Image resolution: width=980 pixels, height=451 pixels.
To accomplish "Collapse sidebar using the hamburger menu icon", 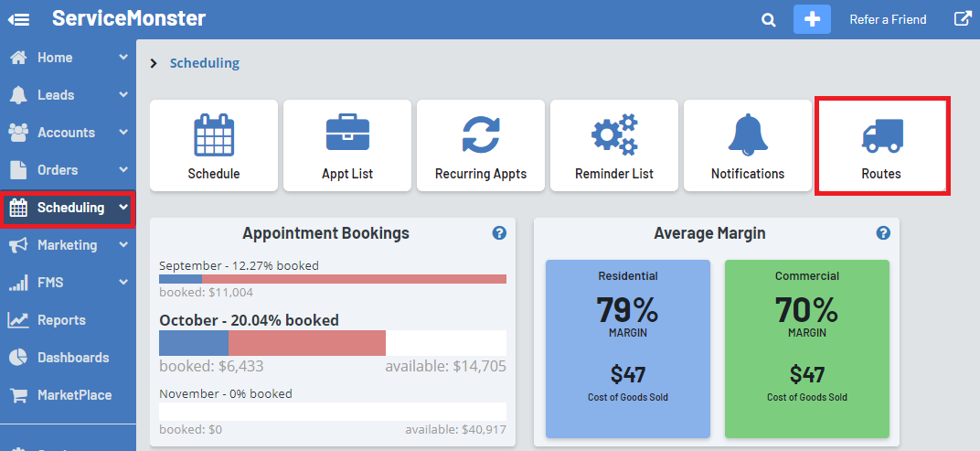I will tap(18, 19).
